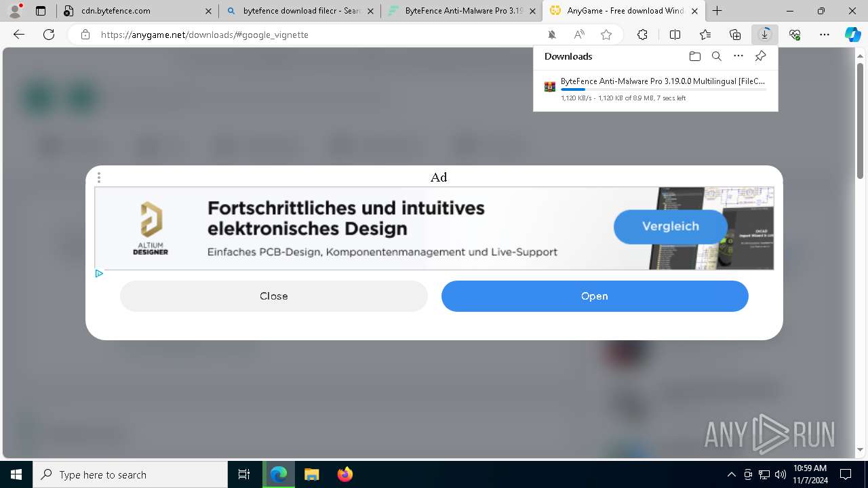This screenshot has height=488, width=868.
Task: Close the AnyGame tab
Action: tap(694, 11)
